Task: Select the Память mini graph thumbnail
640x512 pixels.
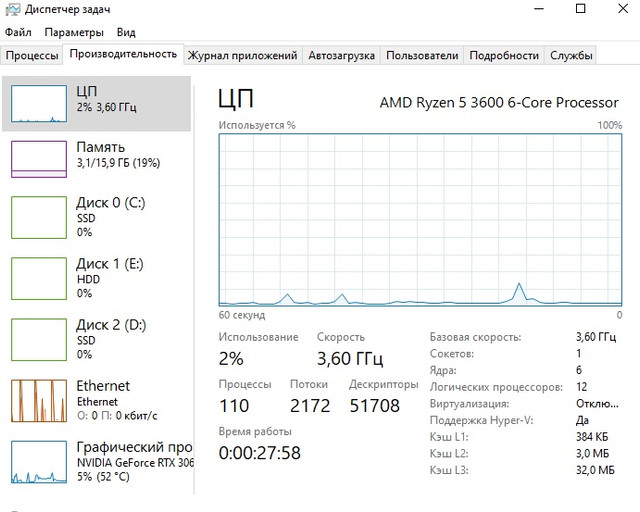Action: tap(39, 159)
